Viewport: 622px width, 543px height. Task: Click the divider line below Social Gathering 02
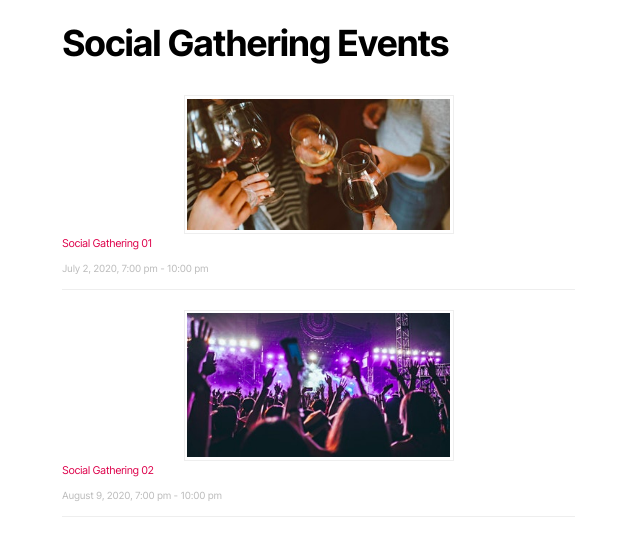(x=318, y=516)
